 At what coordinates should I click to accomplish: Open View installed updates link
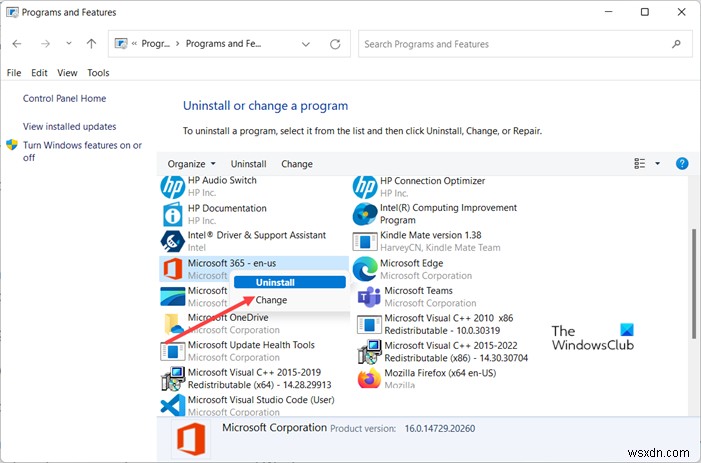[x=70, y=126]
